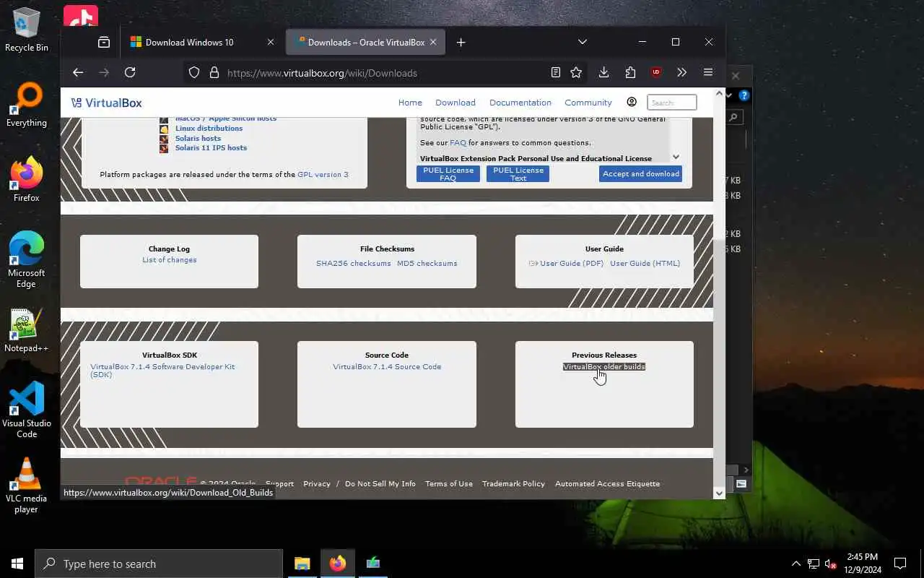Click the address bar URL
This screenshot has height=578, width=924.
[x=322, y=73]
